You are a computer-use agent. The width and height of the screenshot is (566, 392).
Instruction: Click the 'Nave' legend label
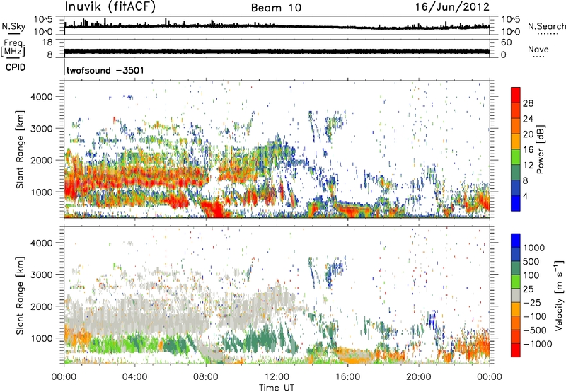click(538, 49)
